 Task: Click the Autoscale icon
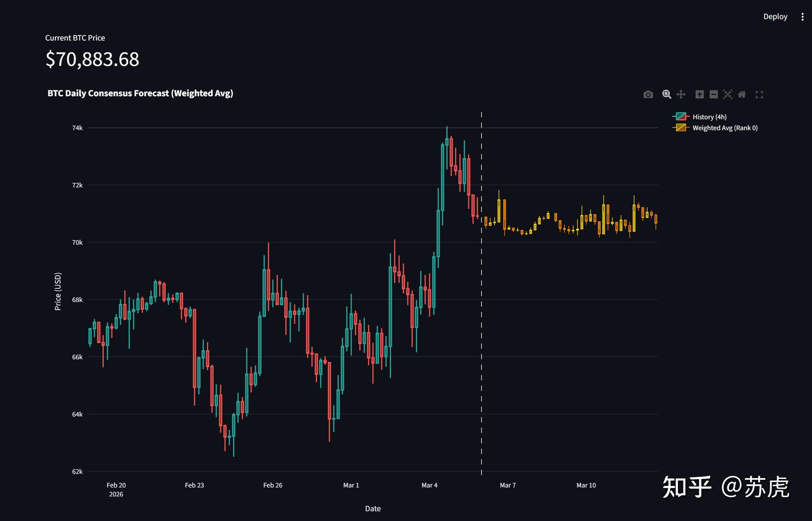point(727,94)
